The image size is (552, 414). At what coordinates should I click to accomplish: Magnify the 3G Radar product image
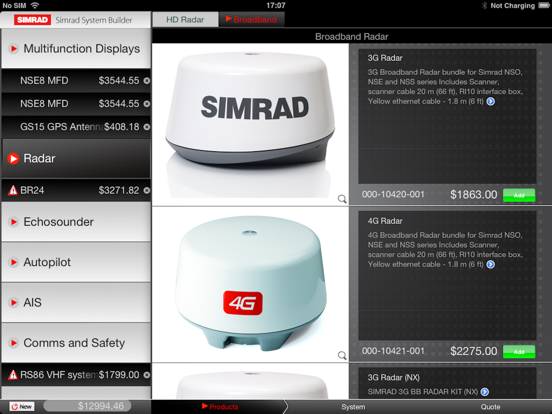click(342, 199)
